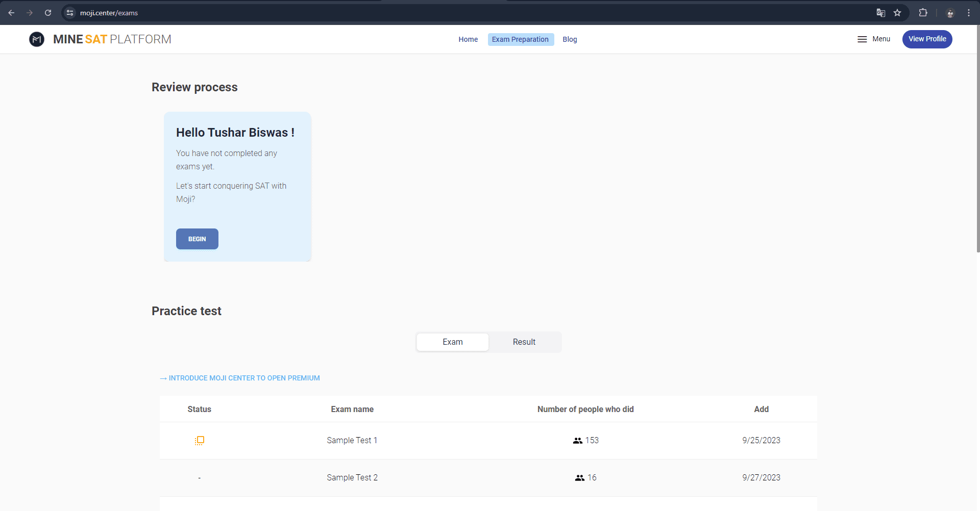Open the Google Translate icon in address bar
Image resolution: width=980 pixels, height=511 pixels.
[880, 13]
